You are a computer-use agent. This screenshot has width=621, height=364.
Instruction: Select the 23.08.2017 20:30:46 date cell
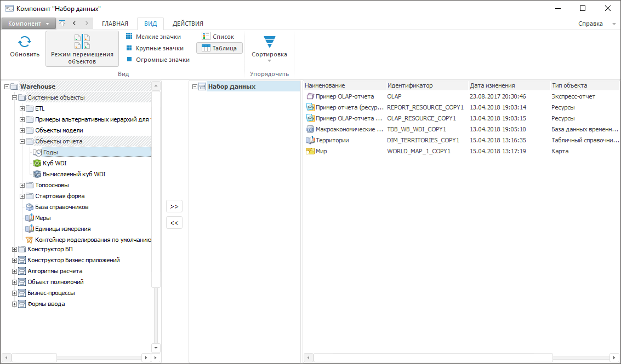click(498, 96)
